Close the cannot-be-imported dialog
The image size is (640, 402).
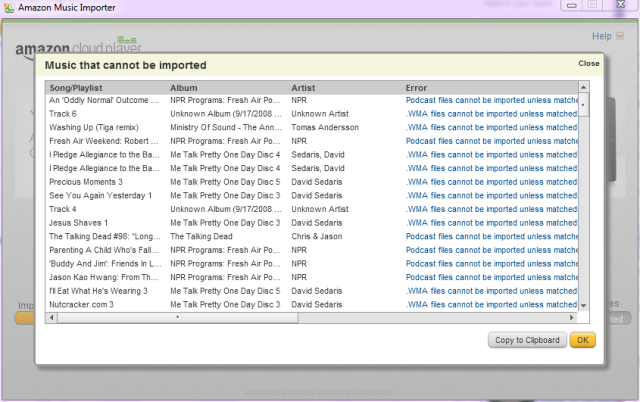click(589, 63)
